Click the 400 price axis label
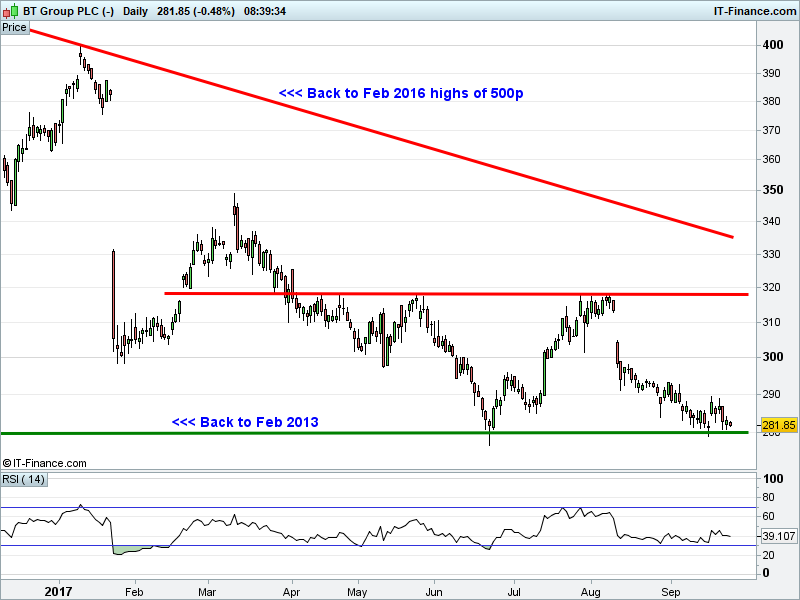The height and width of the screenshot is (600, 800). coord(773,45)
